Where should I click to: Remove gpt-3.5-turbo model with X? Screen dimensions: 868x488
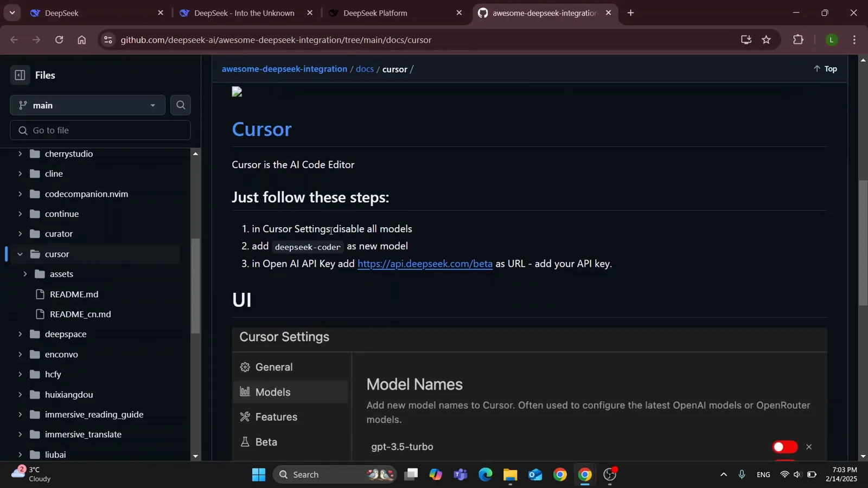pos(809,447)
